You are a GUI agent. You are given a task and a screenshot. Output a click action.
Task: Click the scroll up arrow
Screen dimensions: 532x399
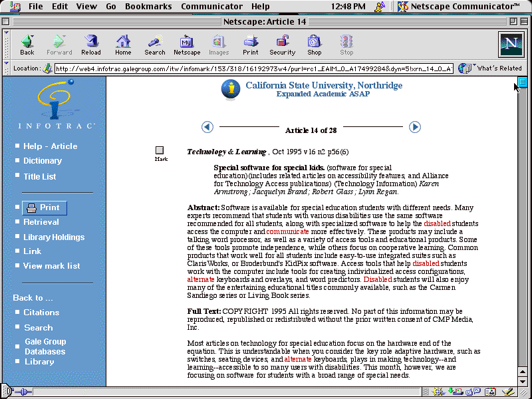pyautogui.click(x=523, y=372)
